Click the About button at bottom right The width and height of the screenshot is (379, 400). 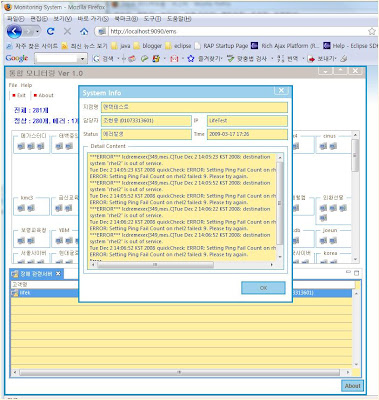[352, 386]
